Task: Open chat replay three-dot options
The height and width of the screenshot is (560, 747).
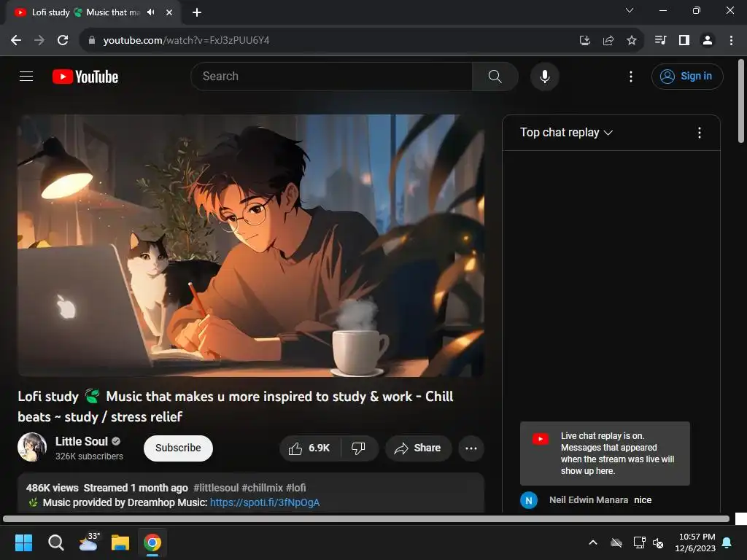Action: [x=700, y=133]
